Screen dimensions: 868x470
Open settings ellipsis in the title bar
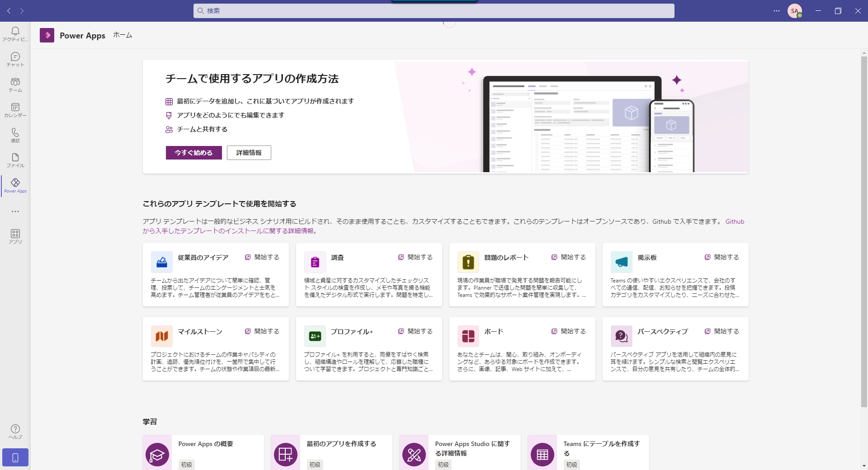tap(777, 11)
